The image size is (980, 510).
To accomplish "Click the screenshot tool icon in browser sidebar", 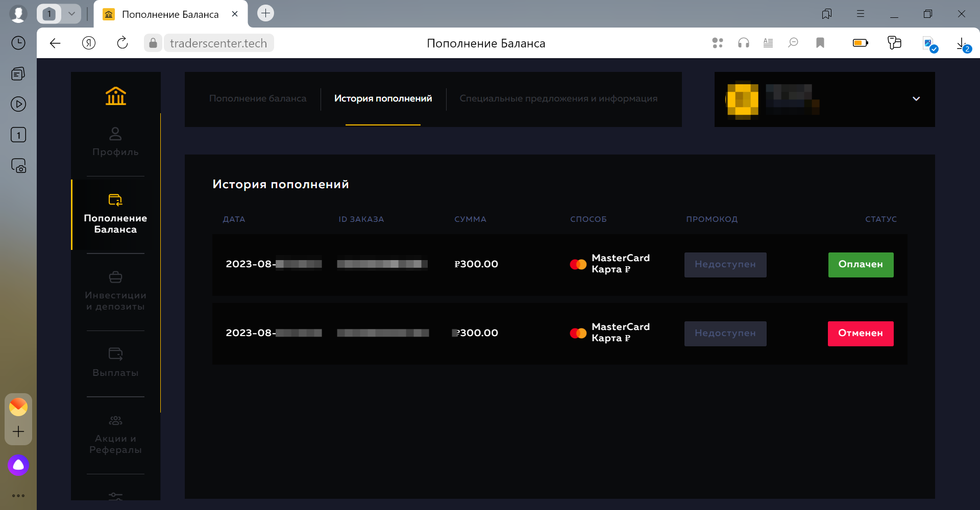I will tap(18, 165).
